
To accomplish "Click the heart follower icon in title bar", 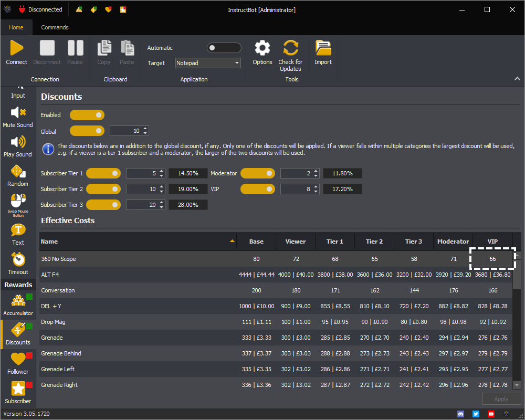I will click(x=108, y=9).
